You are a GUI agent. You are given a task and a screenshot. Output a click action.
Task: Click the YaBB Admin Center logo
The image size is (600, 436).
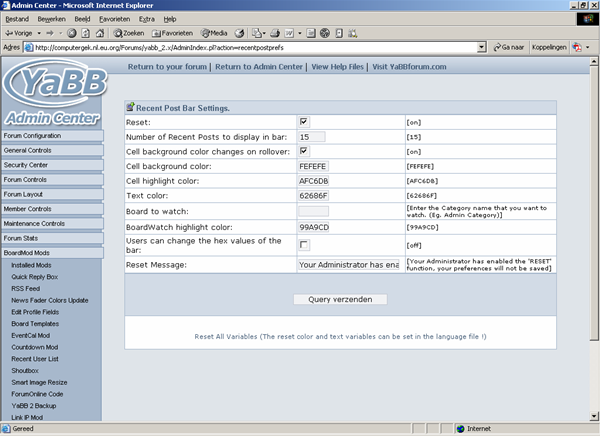click(54, 94)
